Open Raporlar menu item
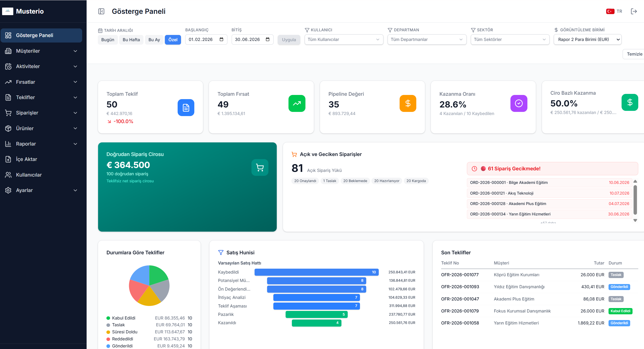This screenshot has height=349, width=644. (41, 144)
